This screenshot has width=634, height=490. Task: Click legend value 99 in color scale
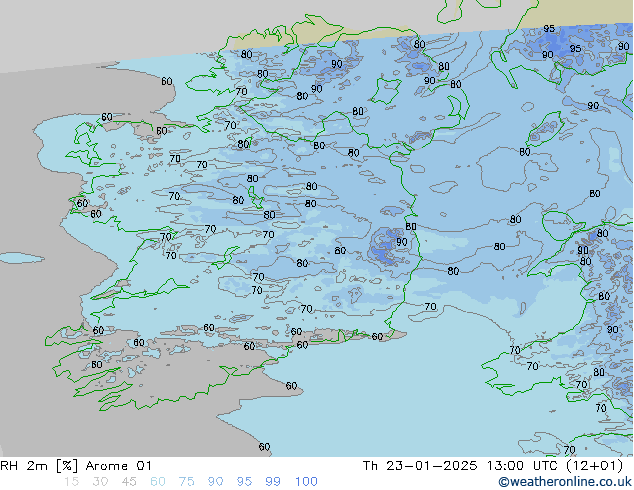(273, 482)
